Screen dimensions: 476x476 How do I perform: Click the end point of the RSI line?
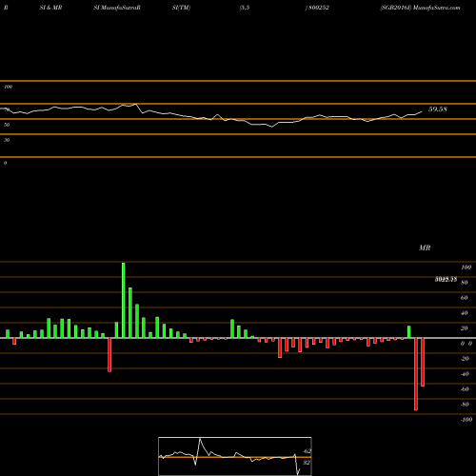[x=422, y=111]
